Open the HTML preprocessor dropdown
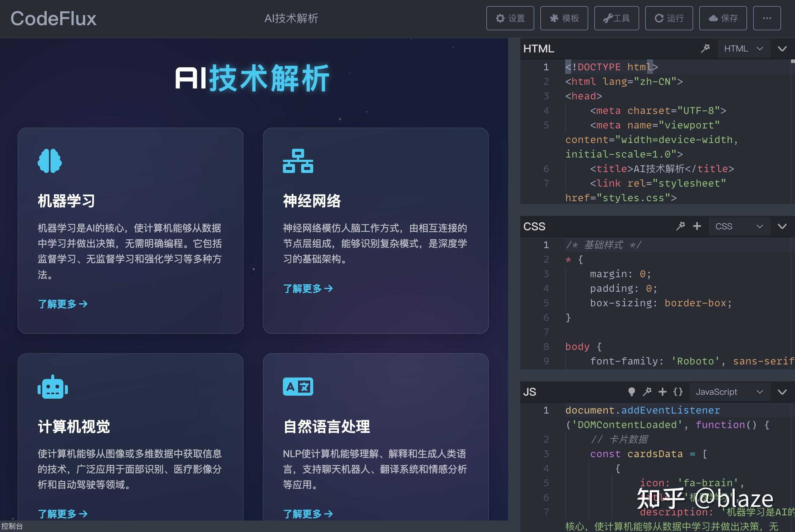The image size is (795, 532). (743, 48)
